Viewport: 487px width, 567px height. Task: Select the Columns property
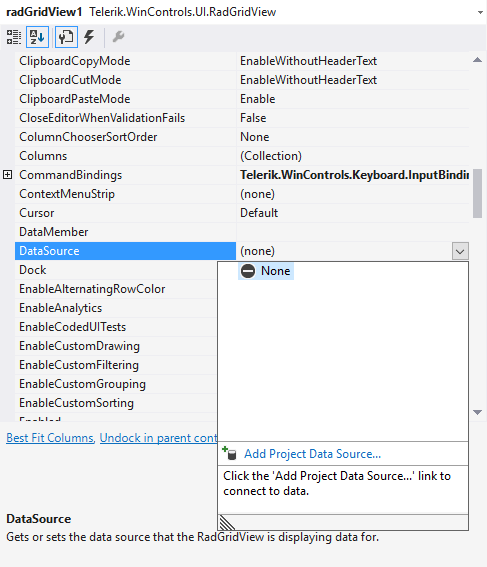coord(125,156)
